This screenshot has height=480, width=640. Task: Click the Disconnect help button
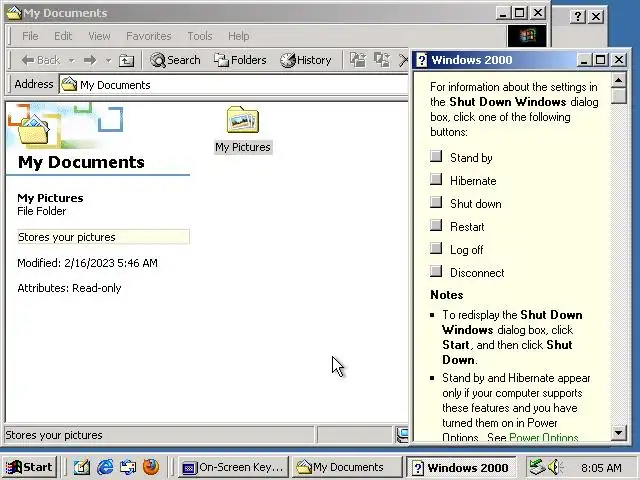click(436, 271)
